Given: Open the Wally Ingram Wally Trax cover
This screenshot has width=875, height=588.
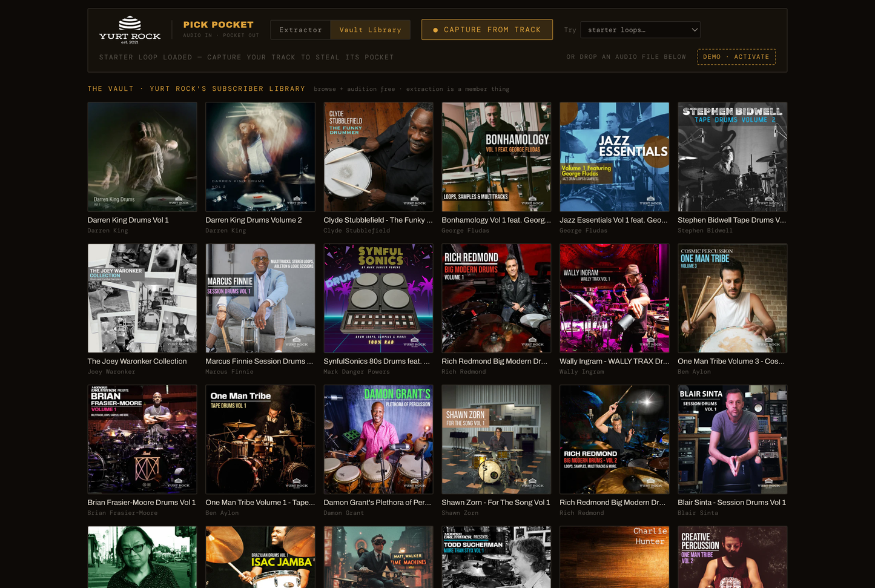Looking at the screenshot, I should tap(615, 299).
